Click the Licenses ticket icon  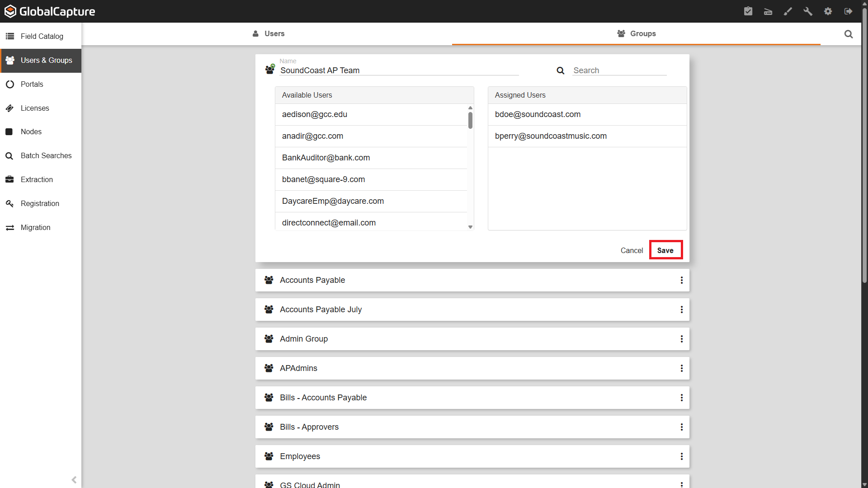[9, 108]
